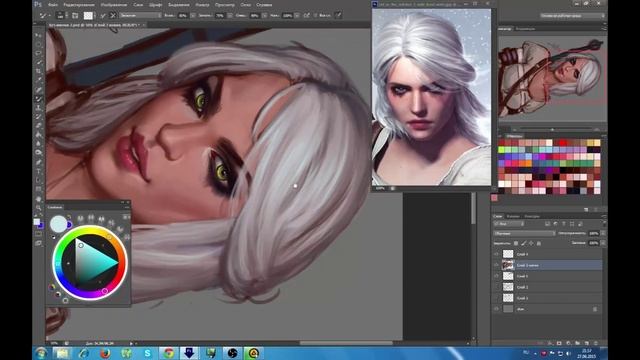
Task: Open layer fill slider arrow
Action: [603, 243]
